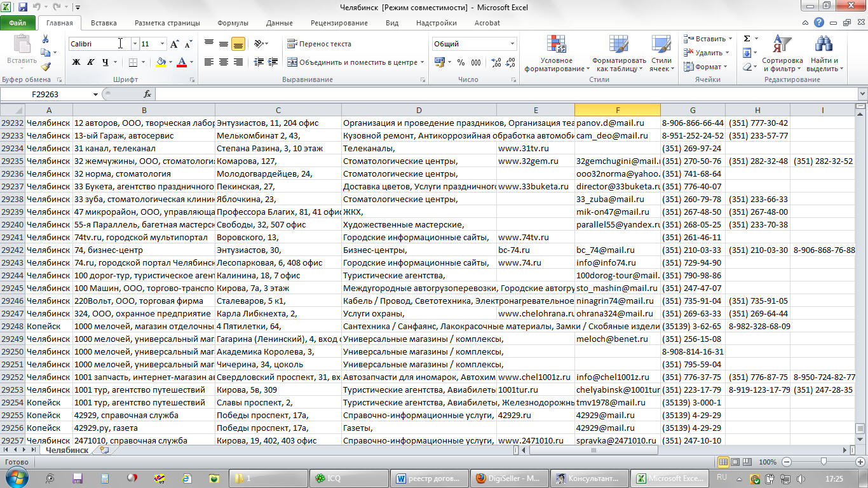Open Стили ячеек (Cell Styles) gallery
This screenshot has width=868, height=488.
click(x=662, y=53)
